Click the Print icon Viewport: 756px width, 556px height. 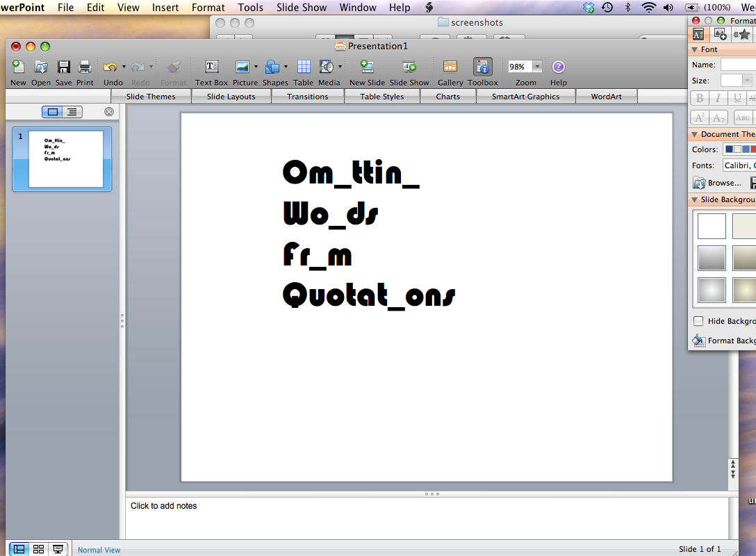tap(85, 67)
